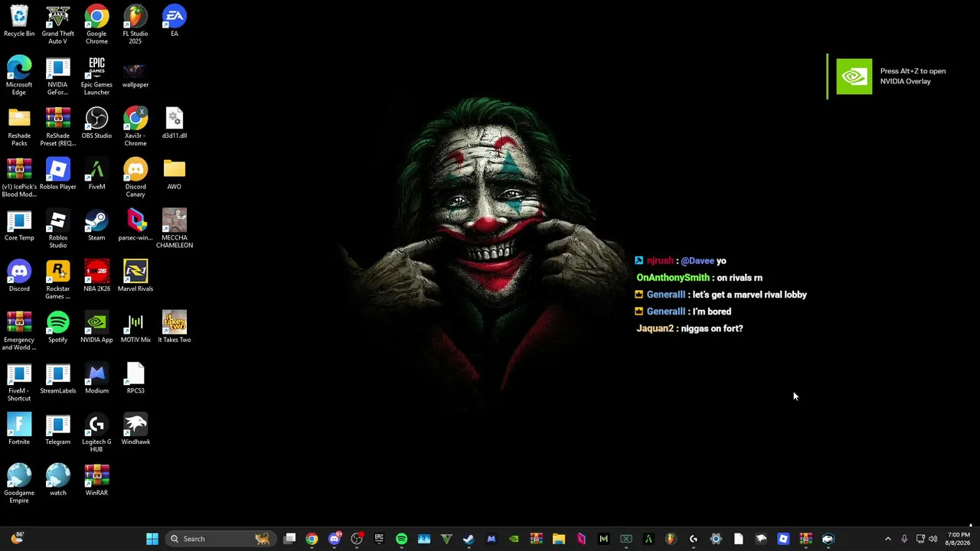
Task: Click the chat message "on rivals rn"
Action: 740,278
